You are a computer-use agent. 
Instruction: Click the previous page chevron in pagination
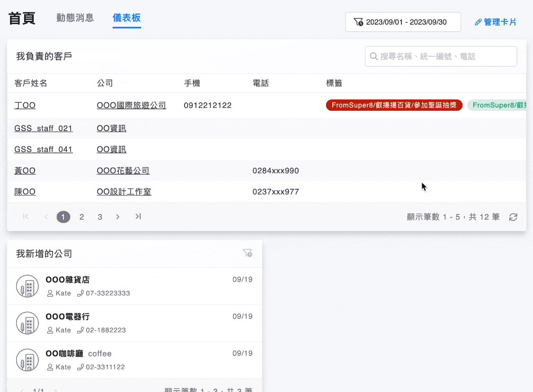(x=45, y=216)
